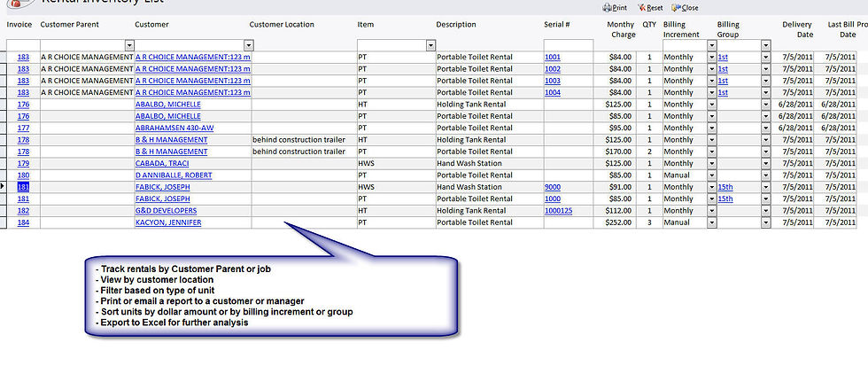
Task: Click Hand Wash Station description in CABADA row
Action: coord(469,163)
